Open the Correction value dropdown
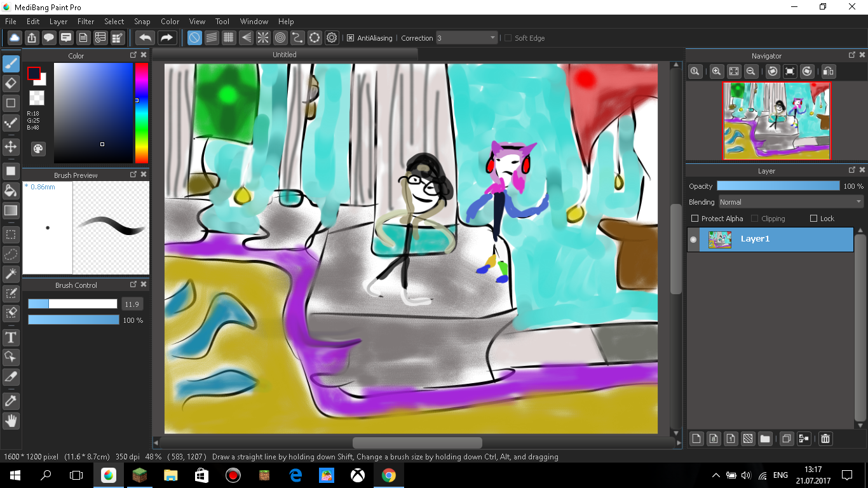The width and height of the screenshot is (868, 488). 466,38
